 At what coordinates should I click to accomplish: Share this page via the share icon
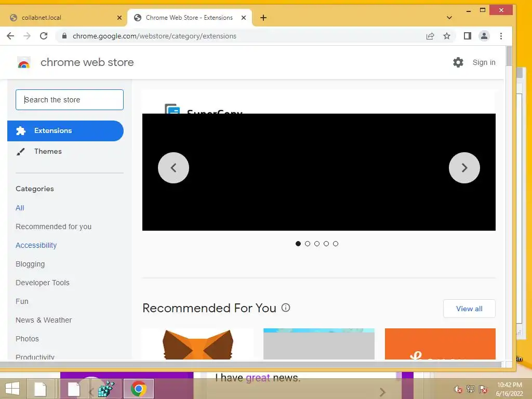point(430,36)
